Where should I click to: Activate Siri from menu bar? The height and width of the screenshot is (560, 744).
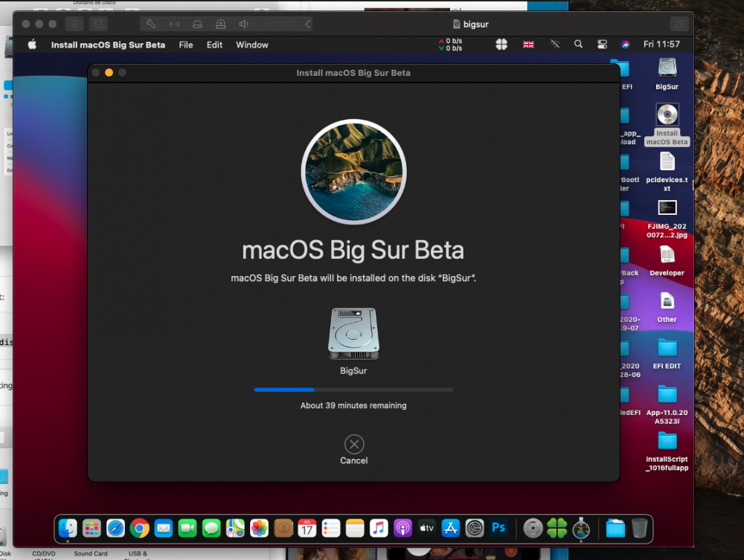pos(626,45)
